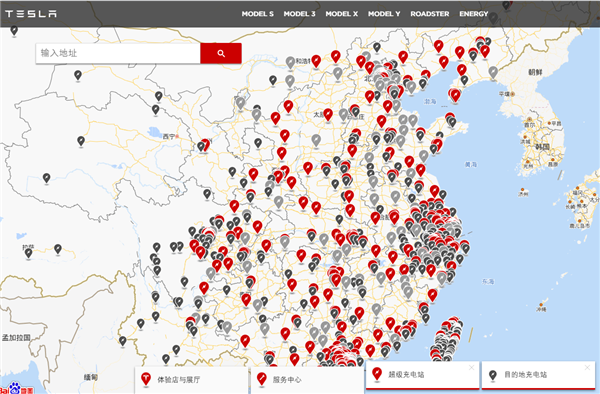The height and width of the screenshot is (394, 600).
Task: Toggle the 目的地充电站 destination charging filter
Action: [538, 375]
